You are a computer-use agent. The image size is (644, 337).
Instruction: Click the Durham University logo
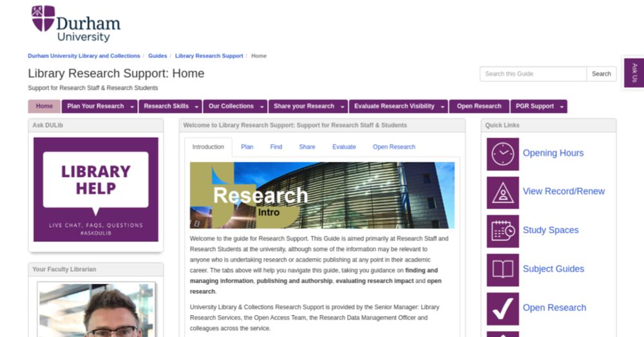click(x=76, y=23)
